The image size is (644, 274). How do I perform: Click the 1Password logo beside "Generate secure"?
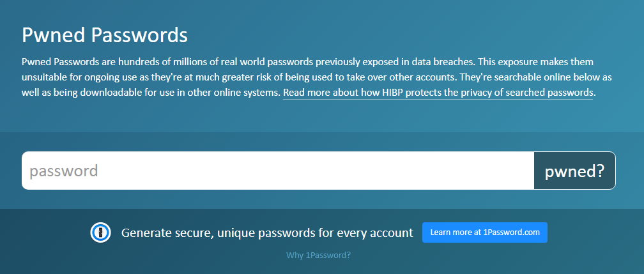pos(101,232)
